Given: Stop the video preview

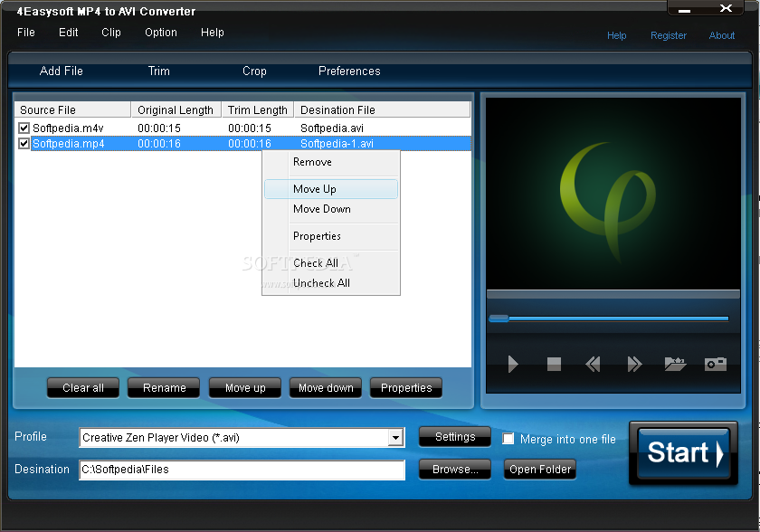Looking at the screenshot, I should coord(554,364).
